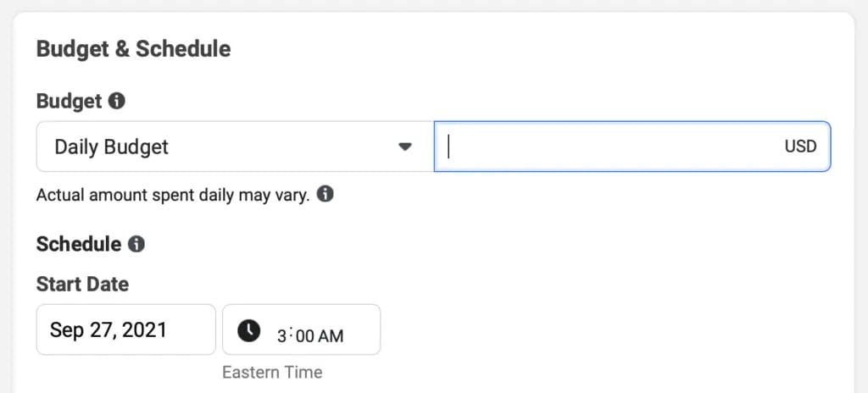868x393 pixels.
Task: Click info icon beside 'Actual amount spent' note
Action: (325, 195)
